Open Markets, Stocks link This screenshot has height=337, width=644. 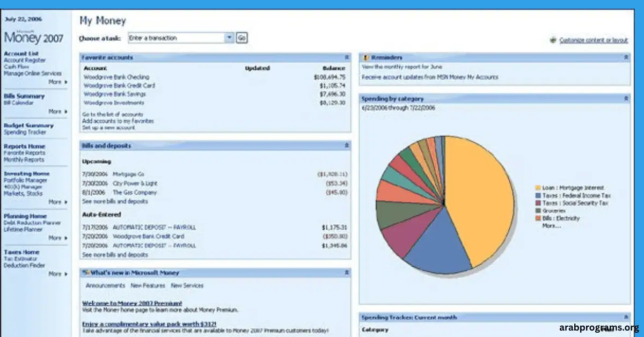coord(23,193)
